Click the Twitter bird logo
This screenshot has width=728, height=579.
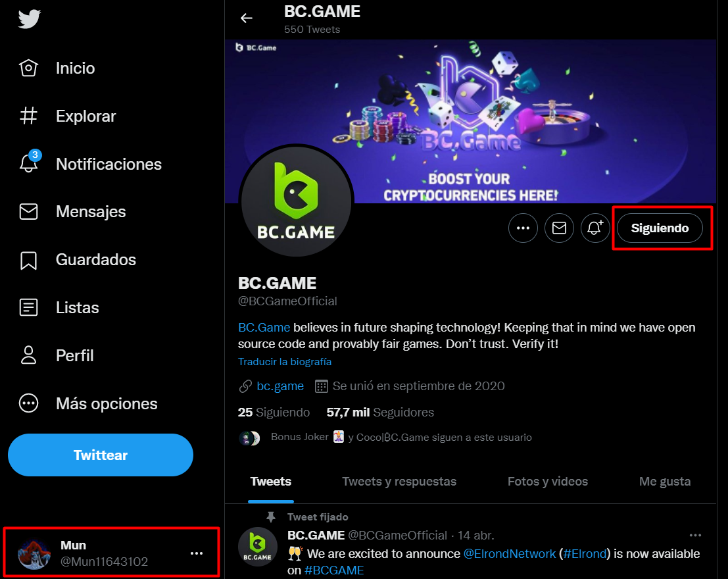(x=30, y=19)
